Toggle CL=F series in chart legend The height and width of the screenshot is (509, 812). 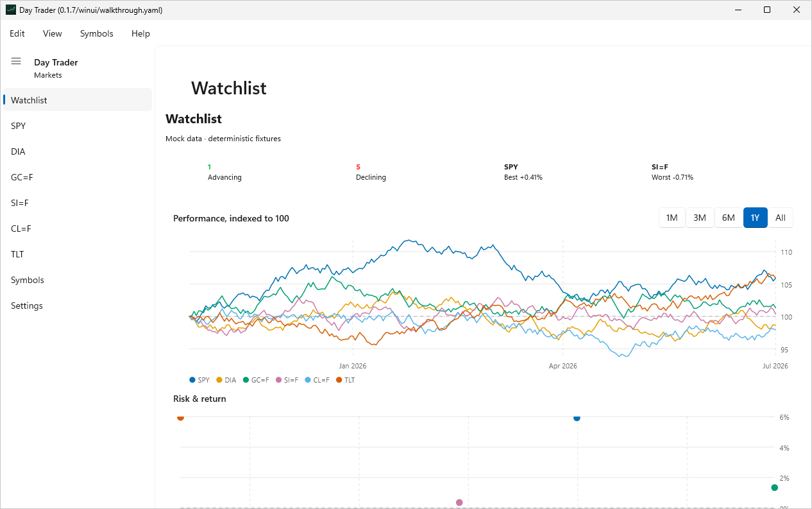(x=317, y=380)
